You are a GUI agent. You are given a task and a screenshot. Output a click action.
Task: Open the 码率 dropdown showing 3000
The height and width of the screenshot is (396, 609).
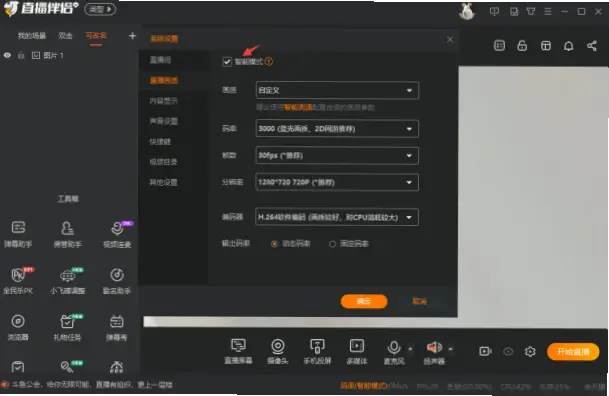coord(337,129)
